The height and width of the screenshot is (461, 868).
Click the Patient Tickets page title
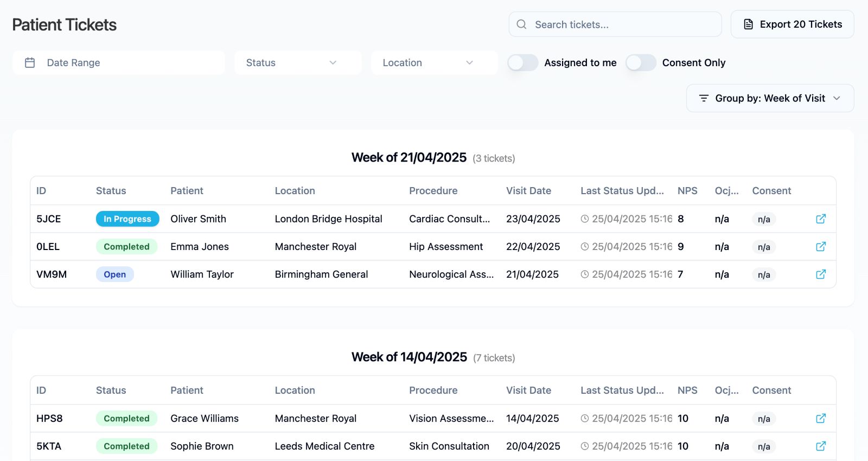[65, 25]
